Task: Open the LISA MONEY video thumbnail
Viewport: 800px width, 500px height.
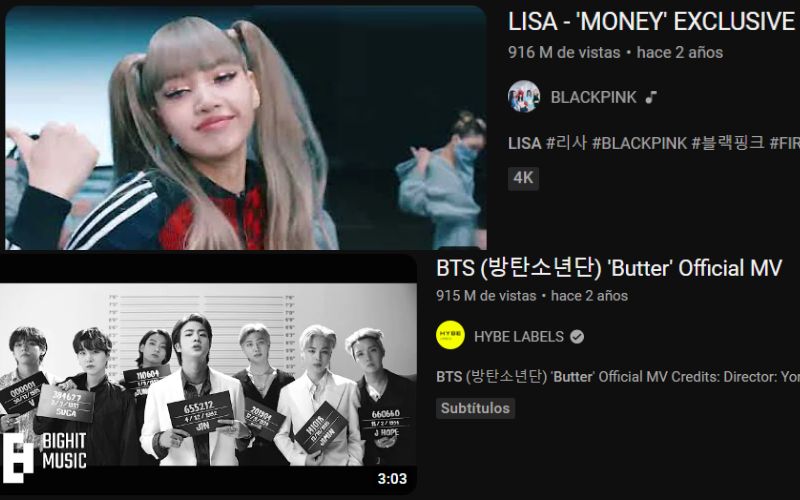Action: coord(245,128)
